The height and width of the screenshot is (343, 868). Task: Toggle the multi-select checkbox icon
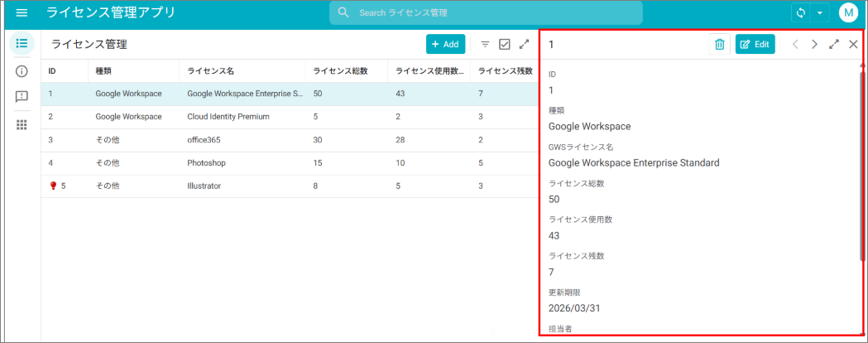pyautogui.click(x=504, y=45)
